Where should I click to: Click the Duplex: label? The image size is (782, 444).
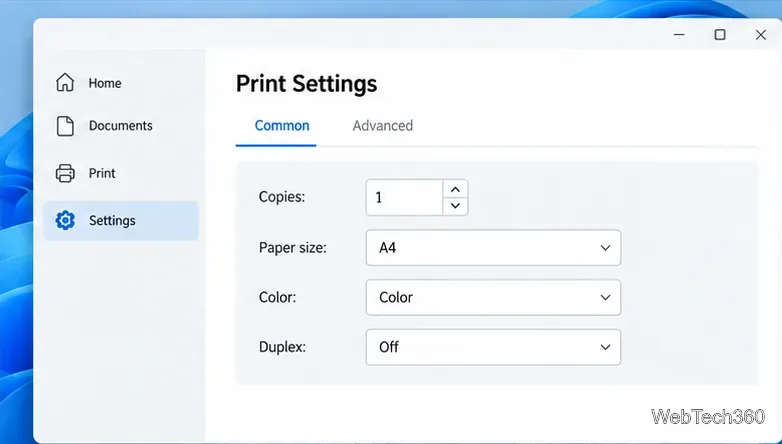click(282, 347)
